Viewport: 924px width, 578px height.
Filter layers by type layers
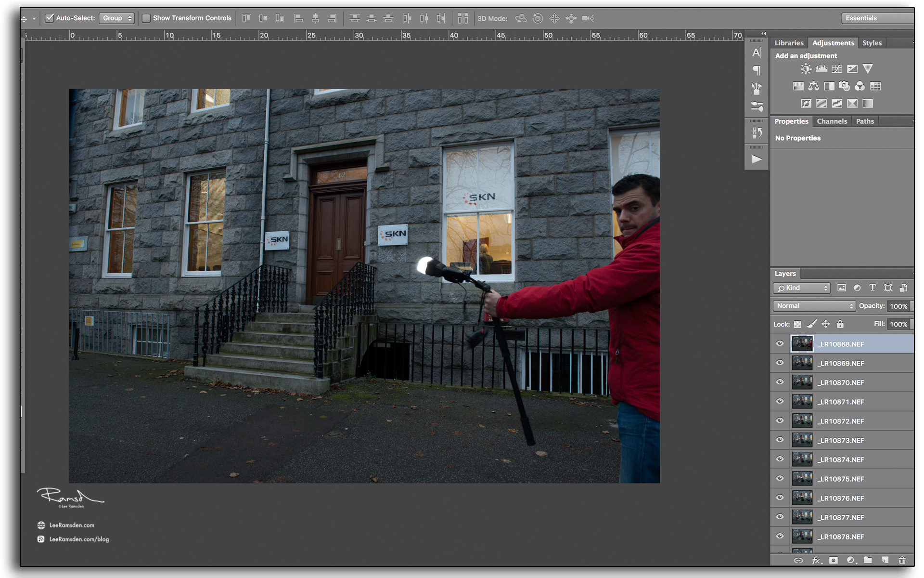872,288
